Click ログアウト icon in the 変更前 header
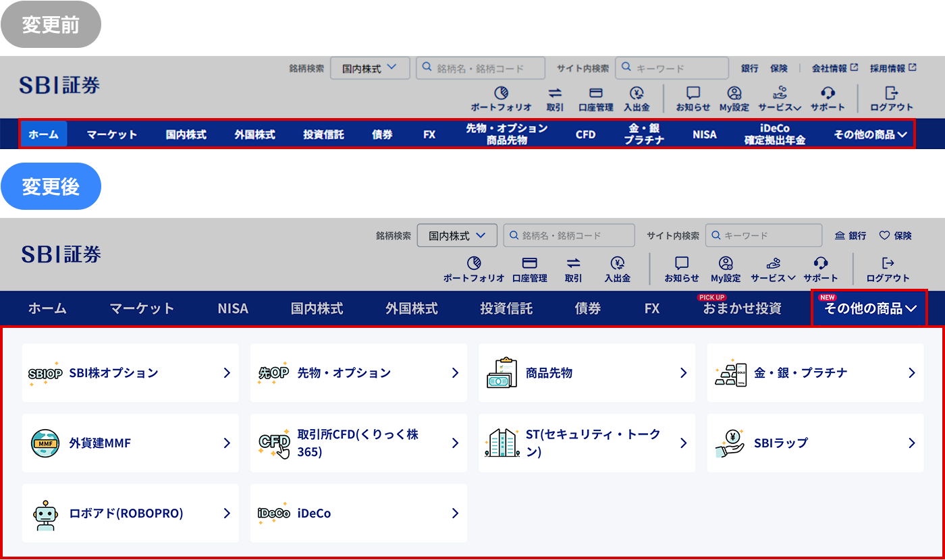The image size is (945, 560). [892, 93]
